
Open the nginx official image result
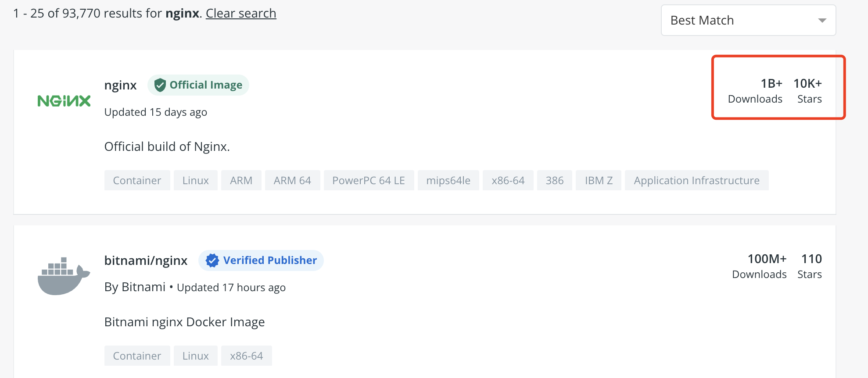pyautogui.click(x=121, y=85)
